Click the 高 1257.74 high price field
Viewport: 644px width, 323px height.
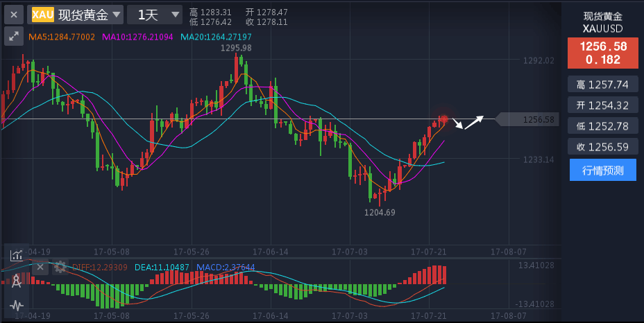[x=602, y=85]
